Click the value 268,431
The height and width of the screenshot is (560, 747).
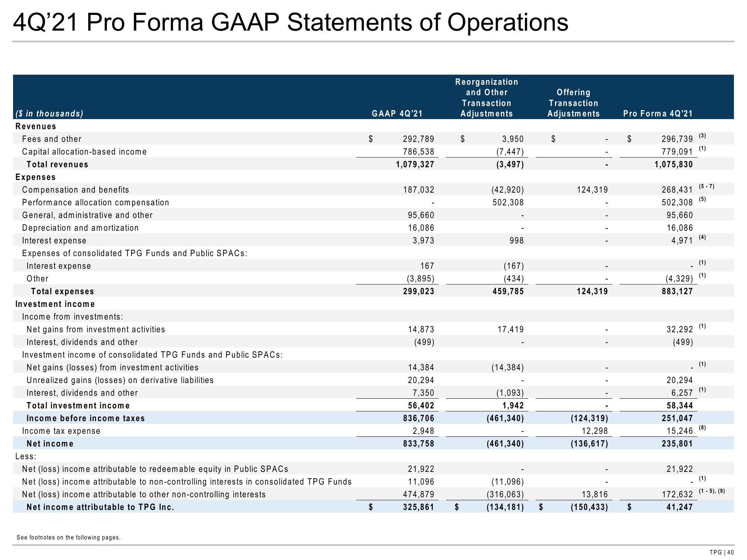pyautogui.click(x=677, y=190)
